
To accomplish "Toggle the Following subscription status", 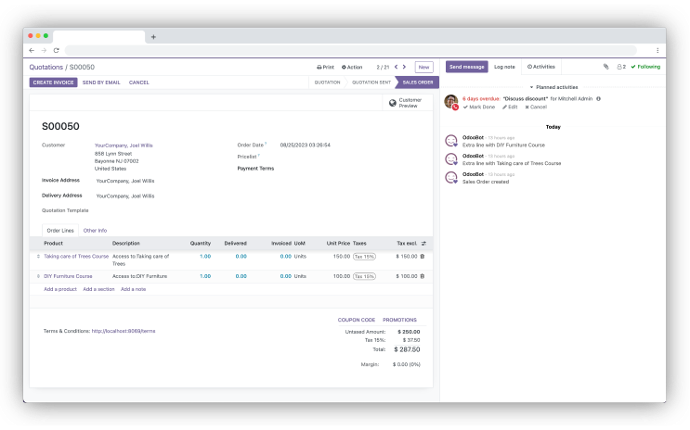I will tap(646, 67).
